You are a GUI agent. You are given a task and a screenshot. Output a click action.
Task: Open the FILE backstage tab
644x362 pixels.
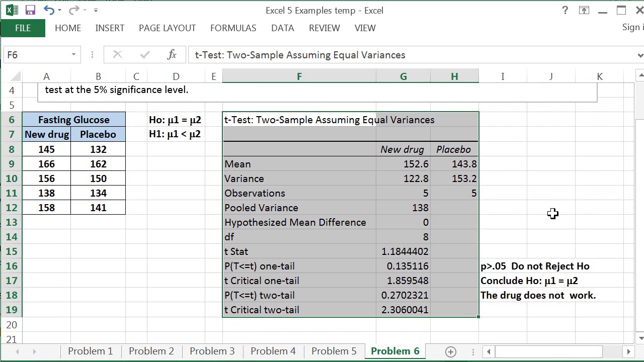[23, 28]
